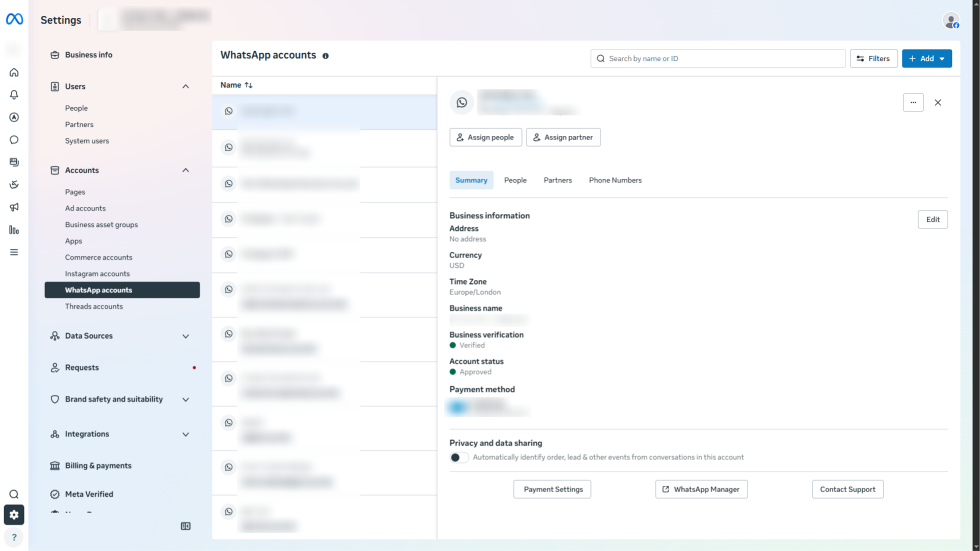Viewport: 980px width, 551px height.
Task: Expand Brand safety and suitability
Action: point(186,399)
